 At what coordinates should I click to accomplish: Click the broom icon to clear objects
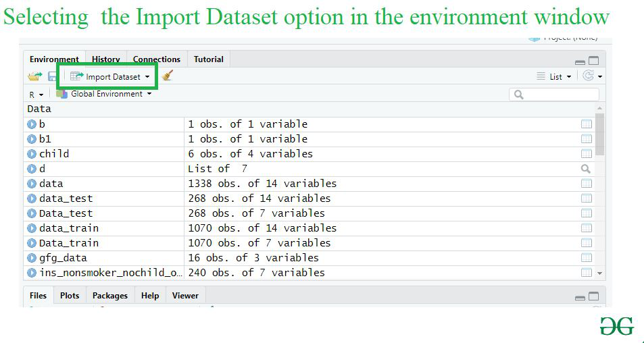[x=167, y=76]
